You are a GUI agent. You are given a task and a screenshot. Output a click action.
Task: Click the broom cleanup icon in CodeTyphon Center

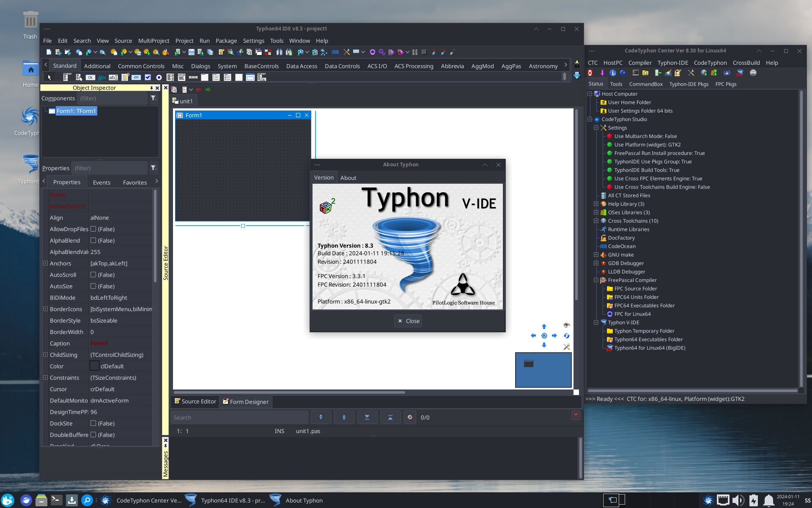(668, 73)
